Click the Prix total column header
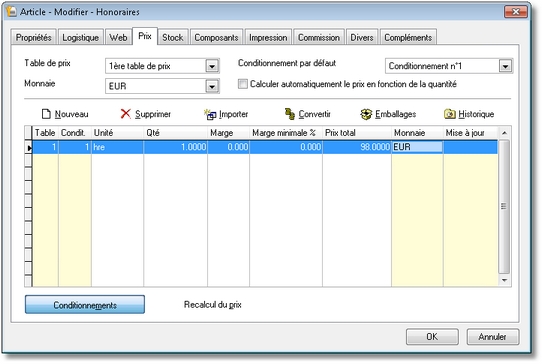 click(x=357, y=133)
